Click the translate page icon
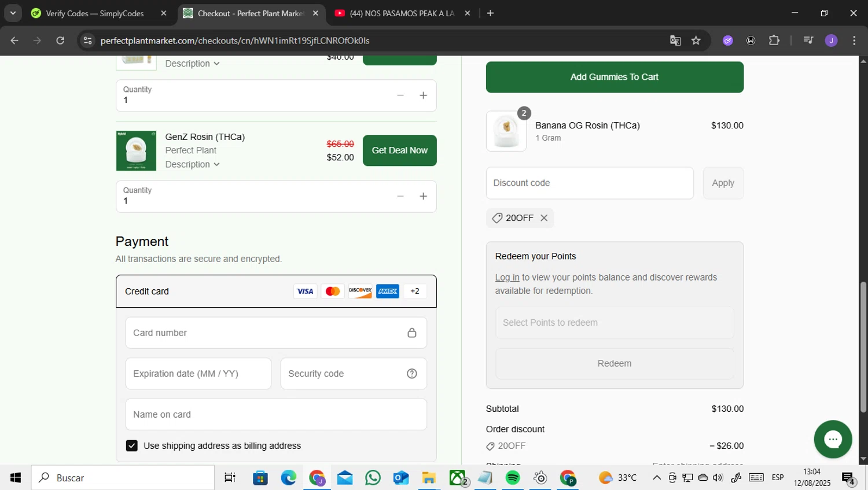This screenshot has width=868, height=490. pos(675,40)
